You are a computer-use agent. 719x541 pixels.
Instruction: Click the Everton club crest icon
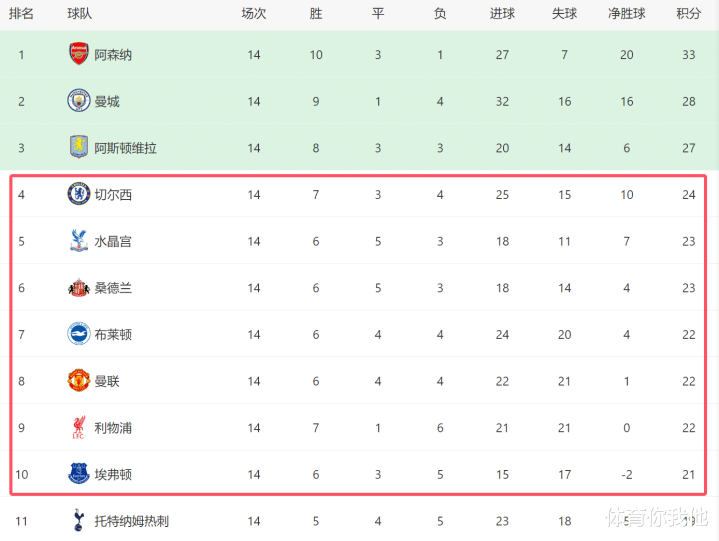coord(78,474)
